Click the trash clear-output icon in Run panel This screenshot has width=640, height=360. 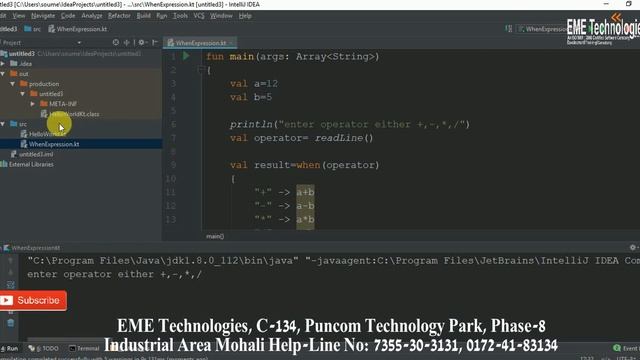pyautogui.click(x=11, y=323)
